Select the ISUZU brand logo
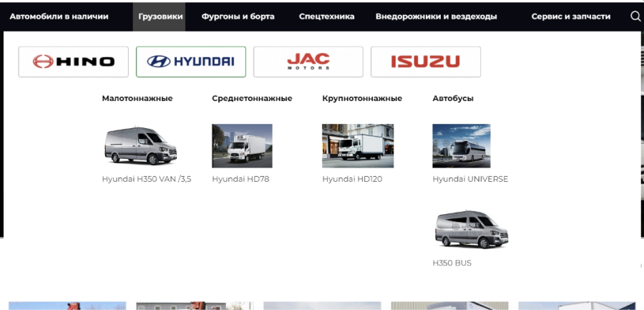Viewport: 644px width, 310px height. [x=426, y=62]
